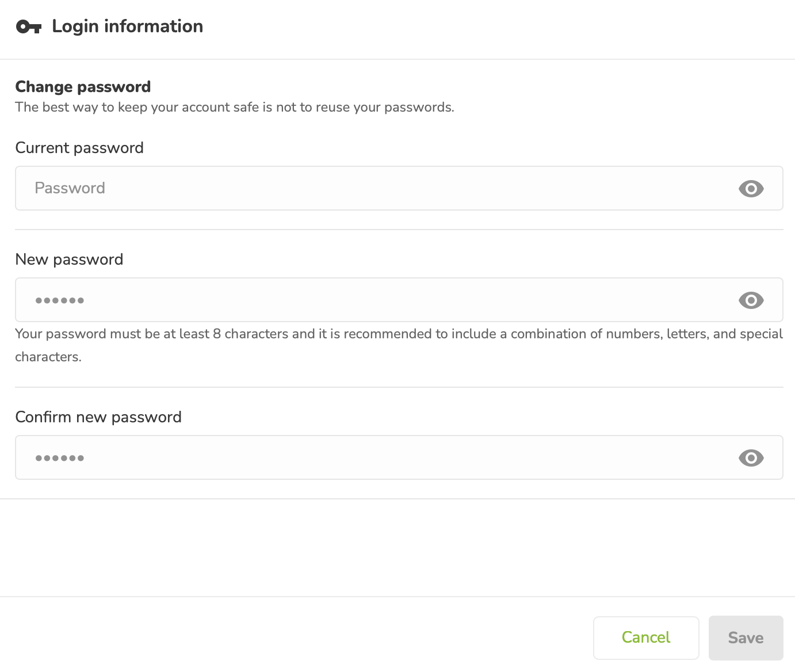795x672 pixels.
Task: Click the Confirm new password label
Action: pyautogui.click(x=98, y=417)
